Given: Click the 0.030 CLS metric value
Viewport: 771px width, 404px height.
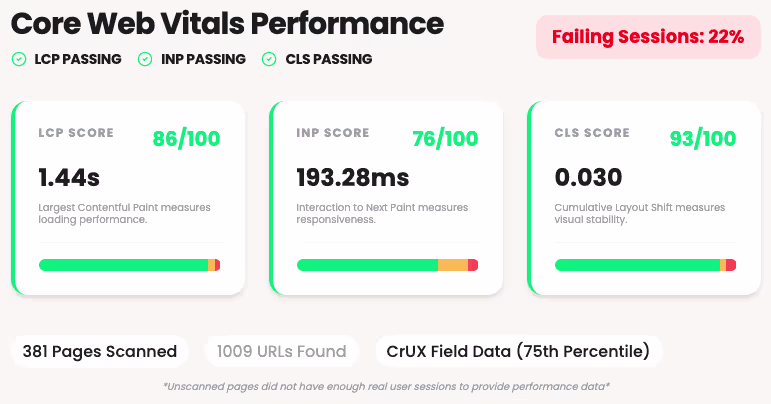Looking at the screenshot, I should [x=588, y=178].
